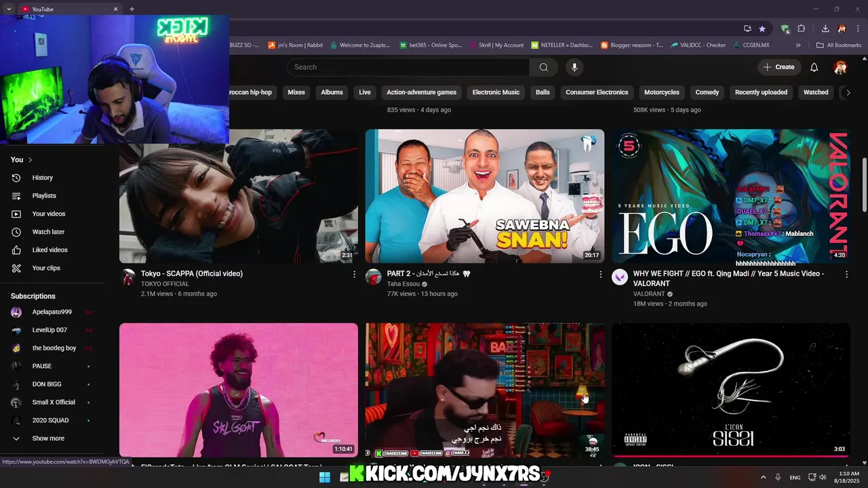
Task: Click the search magnifier button
Action: click(543, 67)
